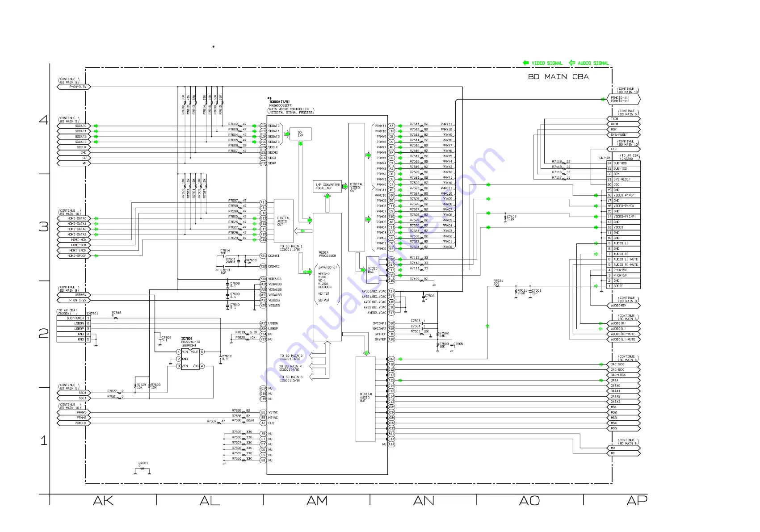Click the R7021 100 ohm resistor
The height and width of the screenshot is (532, 760).
coord(497,286)
